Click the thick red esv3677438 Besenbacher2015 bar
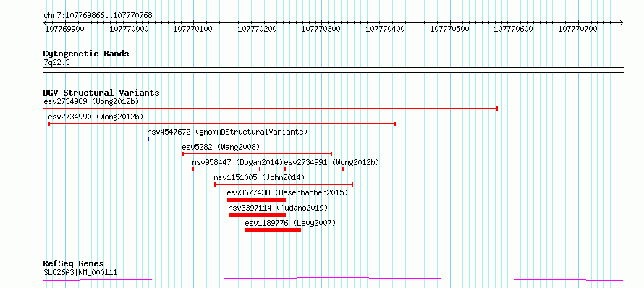Viewport: 644px width, 288px height. [256, 200]
